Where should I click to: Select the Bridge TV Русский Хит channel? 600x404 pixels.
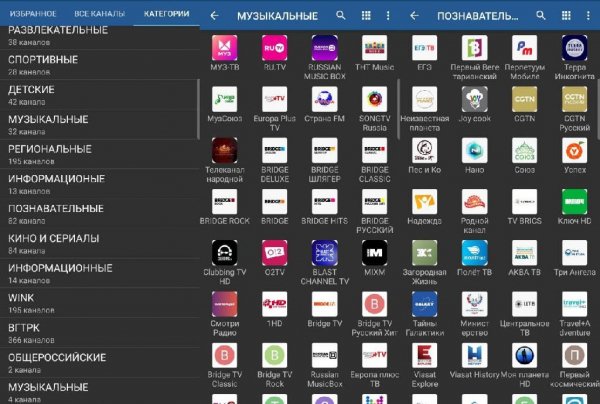375,304
